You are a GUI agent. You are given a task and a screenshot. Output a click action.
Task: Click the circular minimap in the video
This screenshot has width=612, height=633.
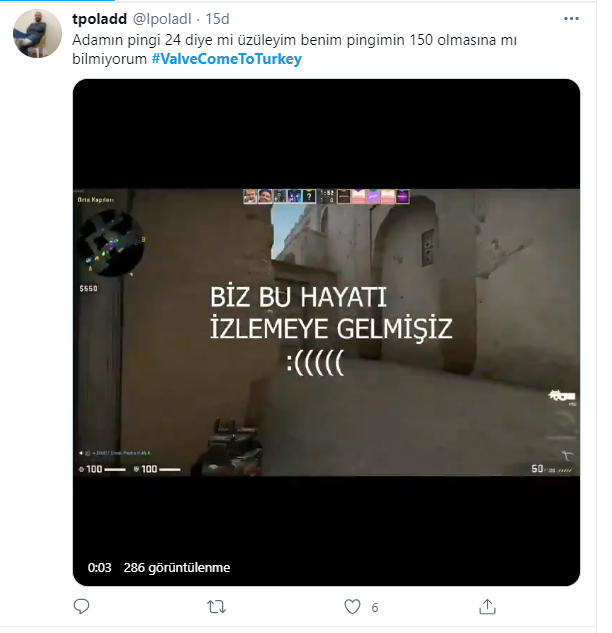(x=111, y=243)
